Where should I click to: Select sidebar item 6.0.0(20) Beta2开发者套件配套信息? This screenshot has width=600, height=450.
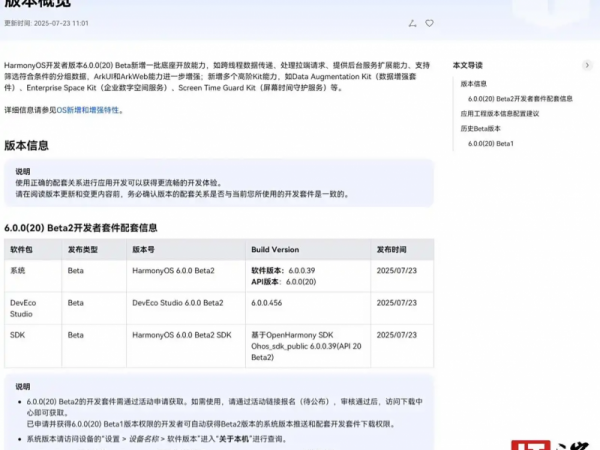point(520,98)
